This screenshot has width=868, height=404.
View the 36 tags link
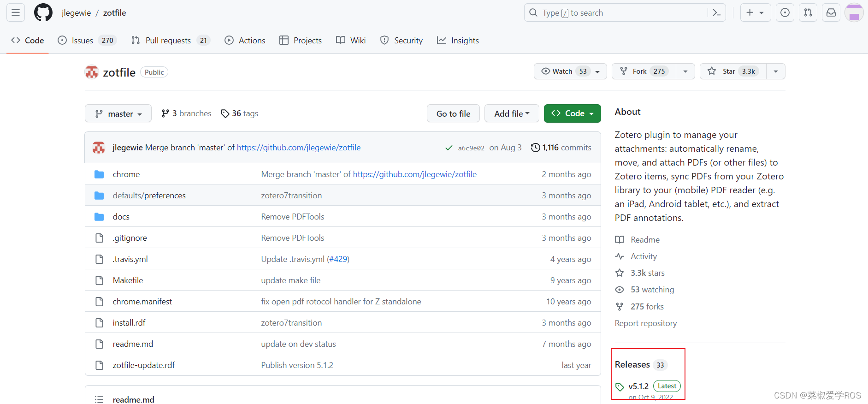pyautogui.click(x=239, y=113)
